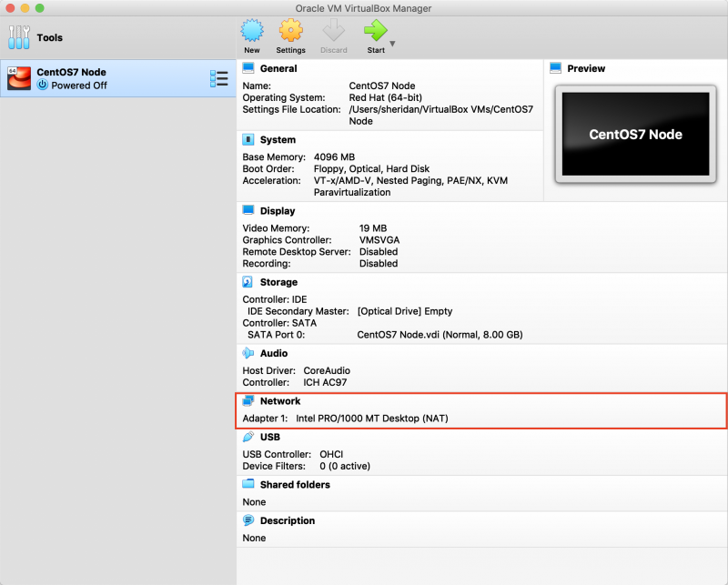The image size is (728, 585).
Task: Click the 'ICH AC97' audio controller value
Action: [x=325, y=383]
